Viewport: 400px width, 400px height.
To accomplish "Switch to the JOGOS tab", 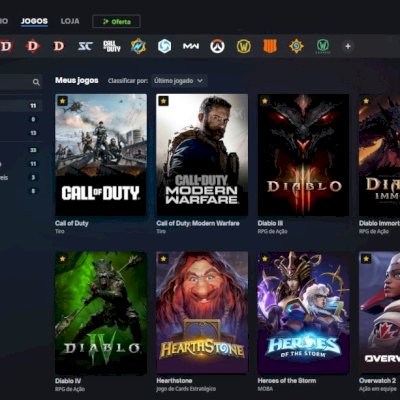I will [x=34, y=22].
